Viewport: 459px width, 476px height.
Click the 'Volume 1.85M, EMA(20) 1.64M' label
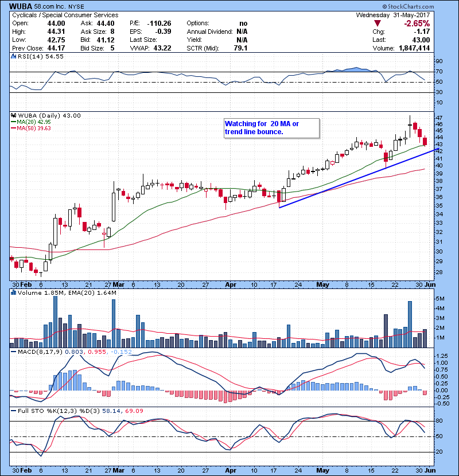click(x=67, y=293)
